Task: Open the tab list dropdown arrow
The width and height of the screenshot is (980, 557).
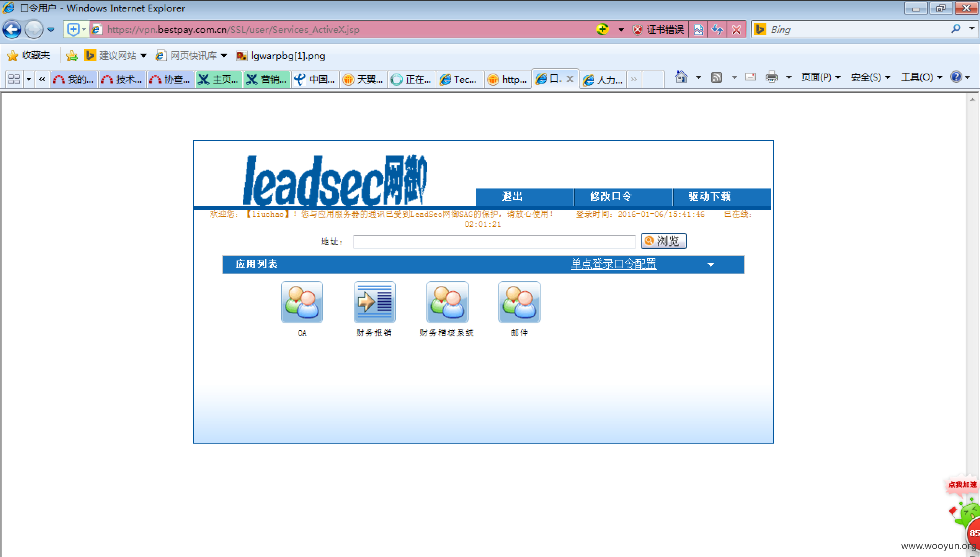Action: [x=29, y=79]
